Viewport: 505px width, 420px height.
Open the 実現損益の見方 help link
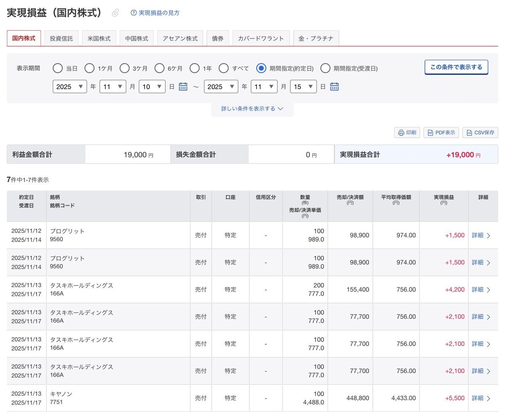click(159, 13)
